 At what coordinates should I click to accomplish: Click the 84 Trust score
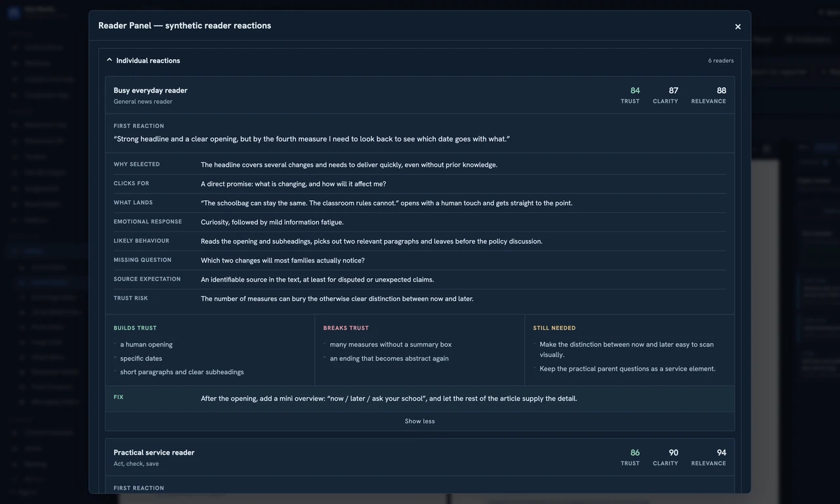tap(635, 91)
